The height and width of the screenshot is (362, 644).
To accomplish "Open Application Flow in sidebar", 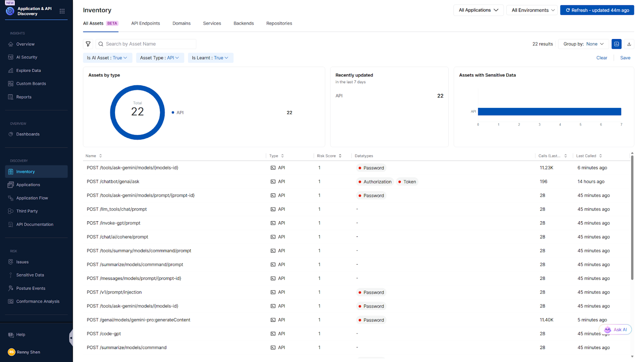I will (x=32, y=198).
